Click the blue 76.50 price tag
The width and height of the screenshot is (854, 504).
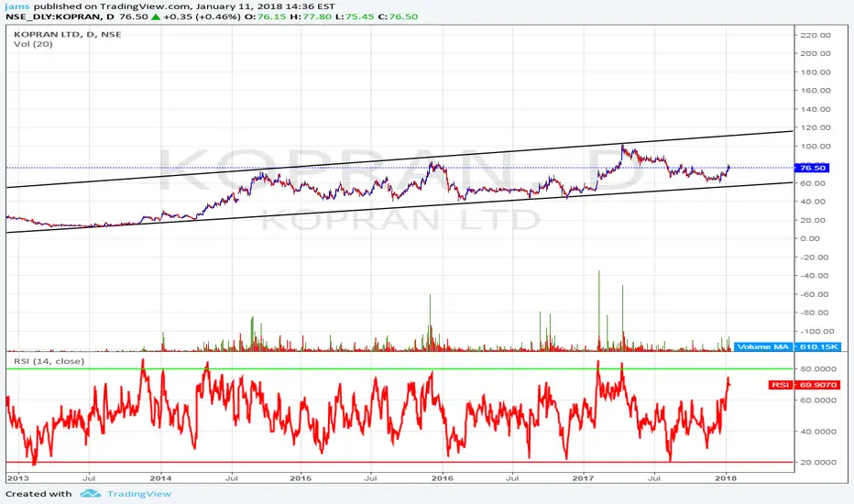pos(812,168)
